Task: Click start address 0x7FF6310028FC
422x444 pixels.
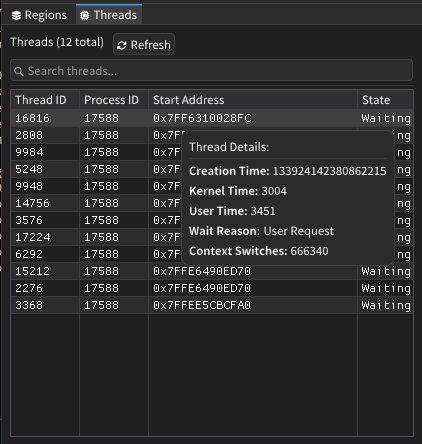Action: click(x=202, y=118)
